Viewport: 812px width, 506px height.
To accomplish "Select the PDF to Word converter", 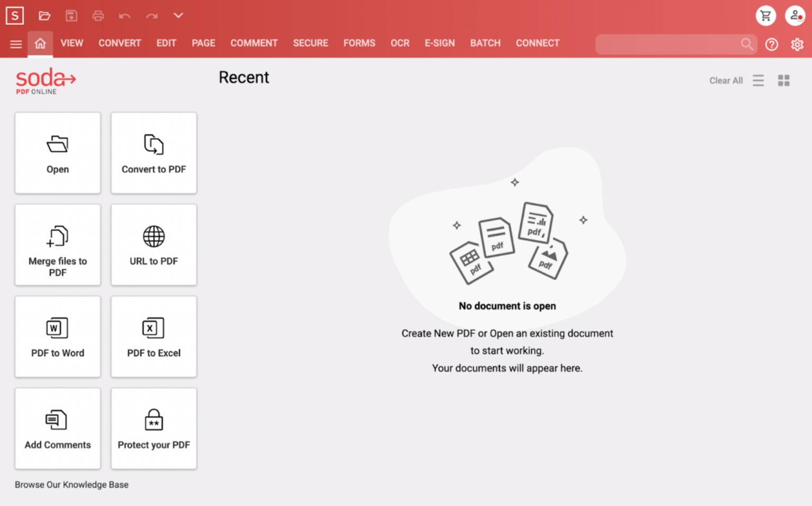I will 57,336.
